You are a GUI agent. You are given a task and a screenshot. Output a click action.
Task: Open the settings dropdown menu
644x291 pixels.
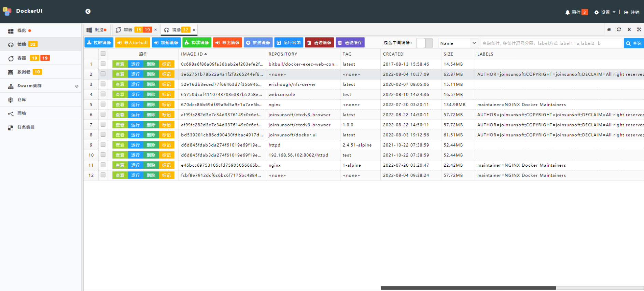pyautogui.click(x=605, y=12)
